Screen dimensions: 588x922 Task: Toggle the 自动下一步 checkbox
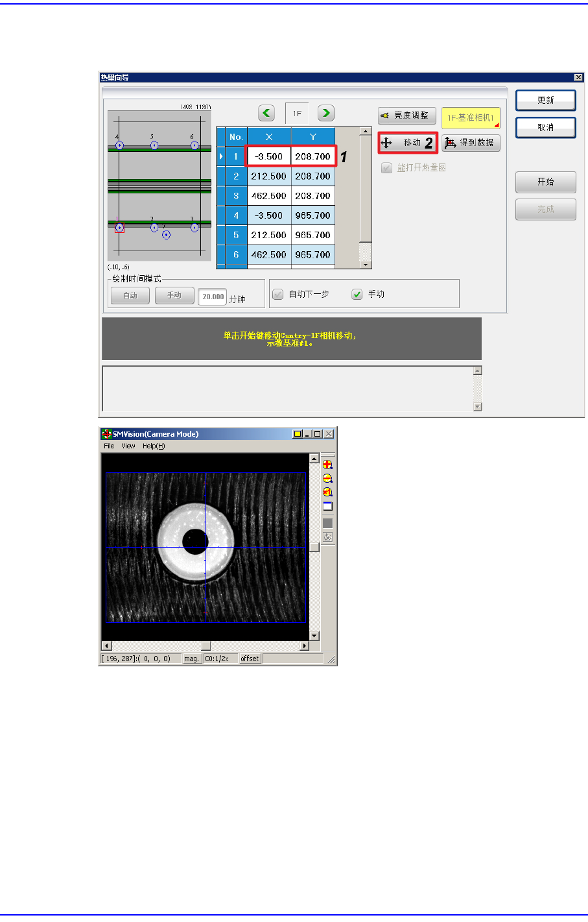click(x=278, y=295)
